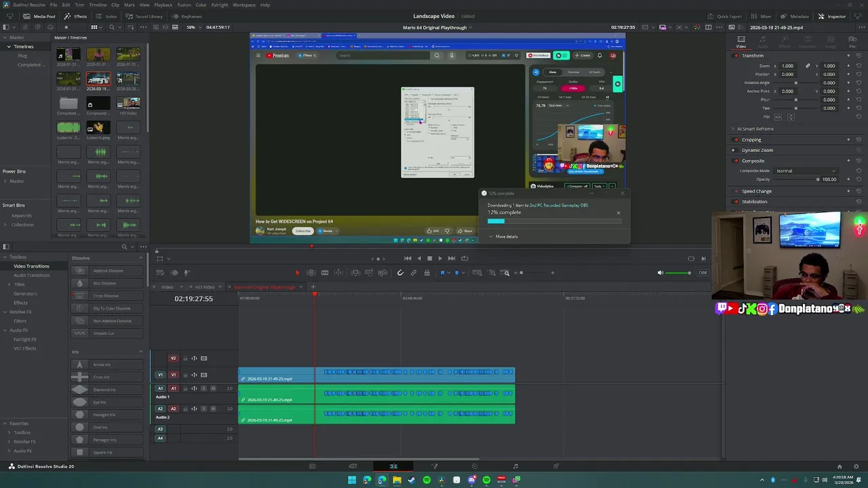Viewport: 868px width, 488px height.
Task: Toggle timeline snapping magnet icon
Action: click(x=400, y=272)
